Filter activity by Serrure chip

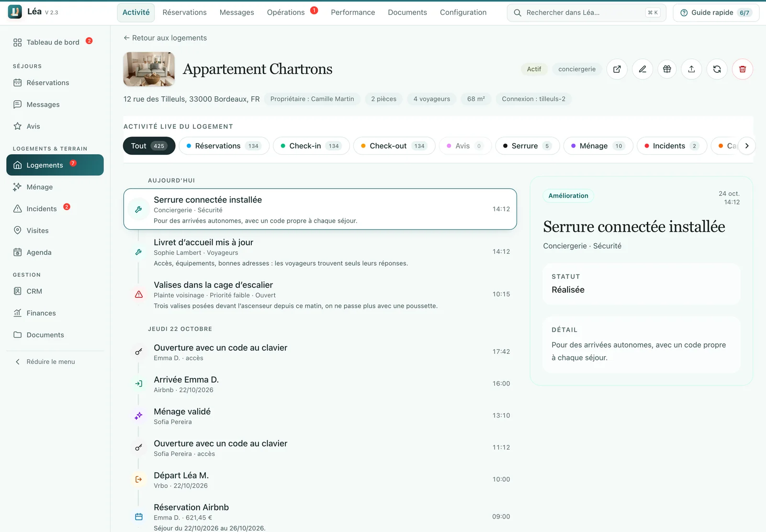tap(527, 146)
